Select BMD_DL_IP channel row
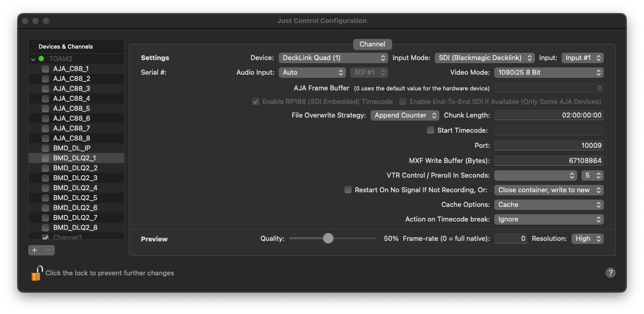Screen dimensions: 644x314 coord(76,148)
